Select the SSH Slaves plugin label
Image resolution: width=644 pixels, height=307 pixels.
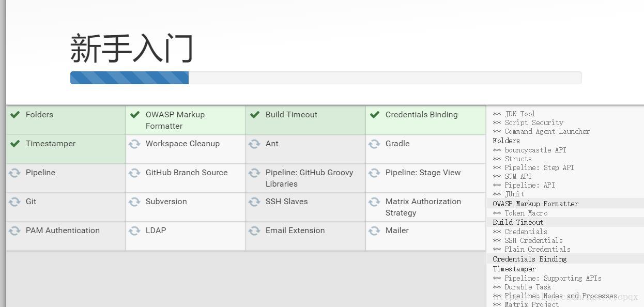286,202
